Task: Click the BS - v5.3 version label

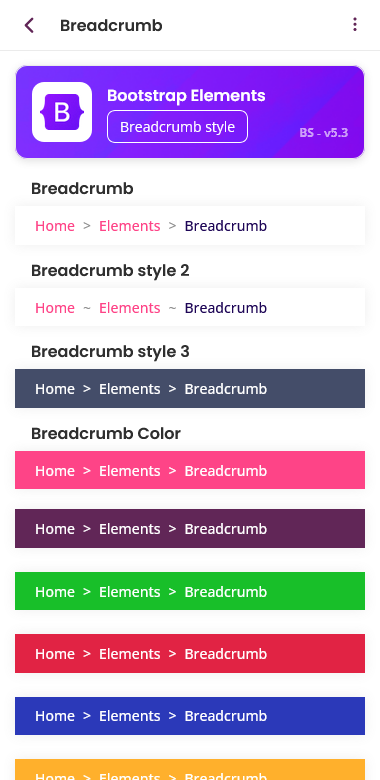Action: (x=324, y=133)
